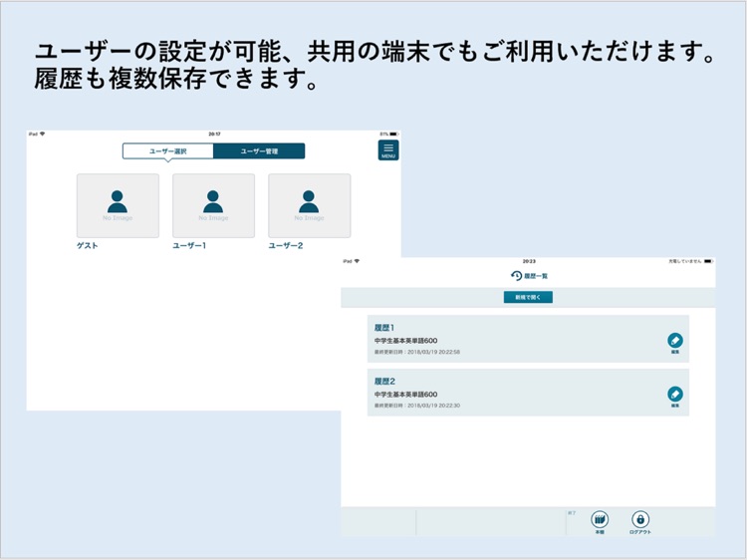Open the 履歴2 entry title

click(384, 382)
